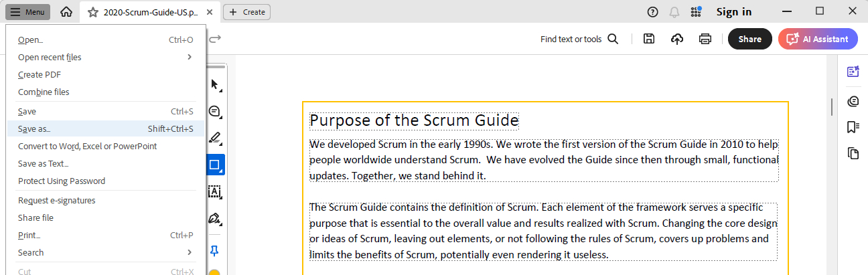Click the upload to cloud icon
The height and width of the screenshot is (275, 868).
(677, 39)
